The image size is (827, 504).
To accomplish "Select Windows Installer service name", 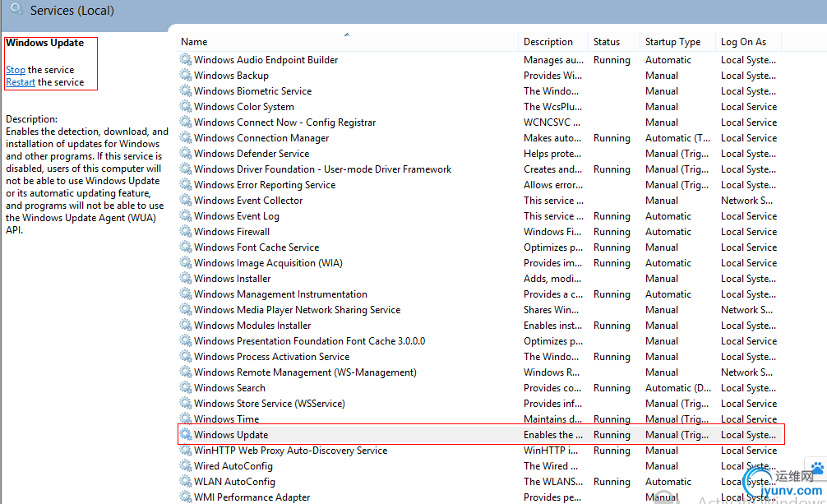I will point(232,279).
